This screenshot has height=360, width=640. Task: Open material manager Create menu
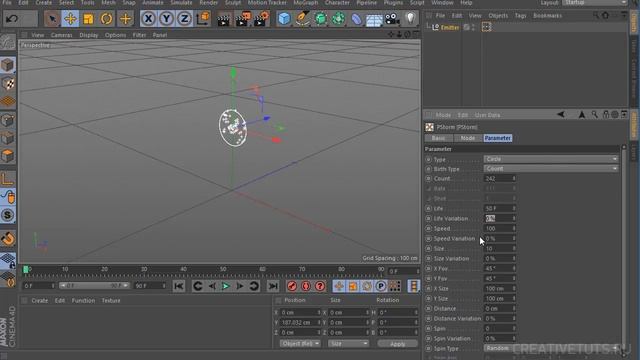tap(40, 301)
